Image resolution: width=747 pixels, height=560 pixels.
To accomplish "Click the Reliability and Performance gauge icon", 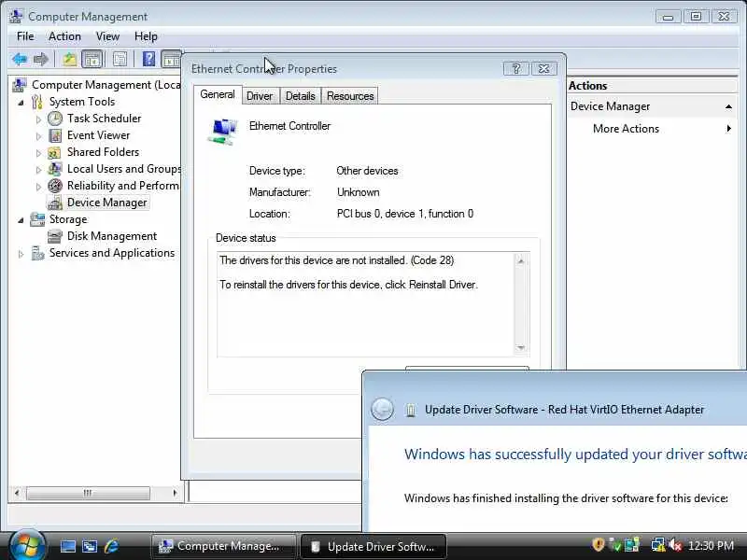I will tap(55, 186).
